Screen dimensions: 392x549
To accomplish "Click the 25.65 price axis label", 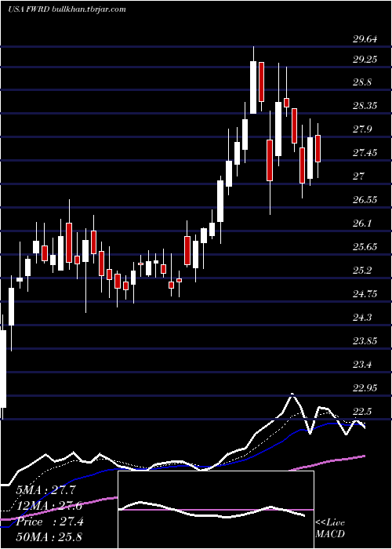I will tap(365, 247).
